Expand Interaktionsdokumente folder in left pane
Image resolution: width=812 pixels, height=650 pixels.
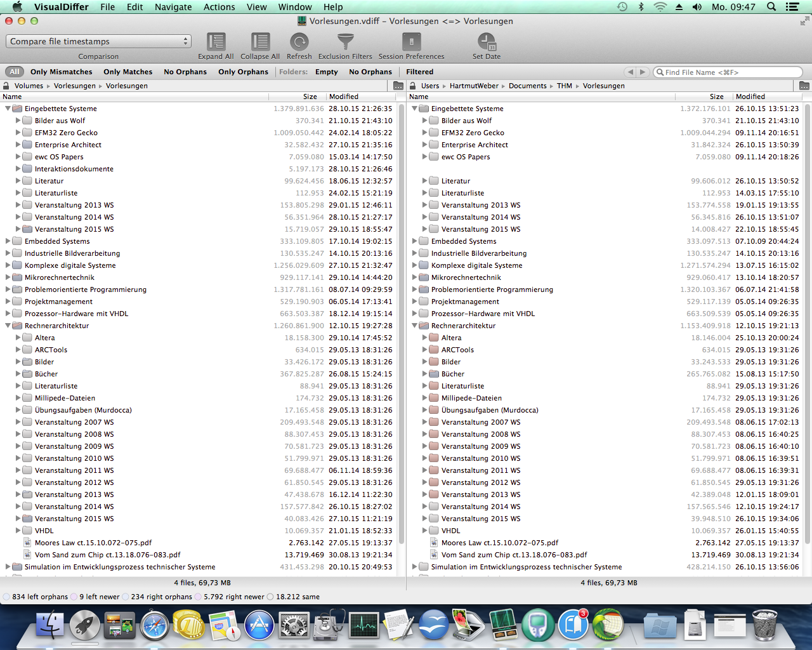[x=18, y=169]
